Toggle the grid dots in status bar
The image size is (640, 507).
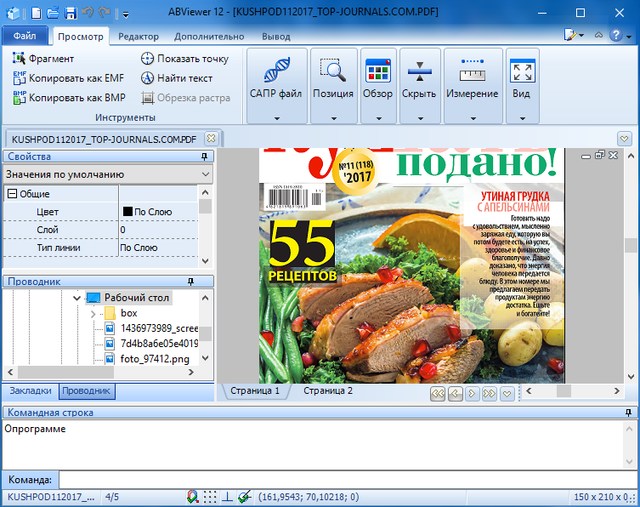210,496
